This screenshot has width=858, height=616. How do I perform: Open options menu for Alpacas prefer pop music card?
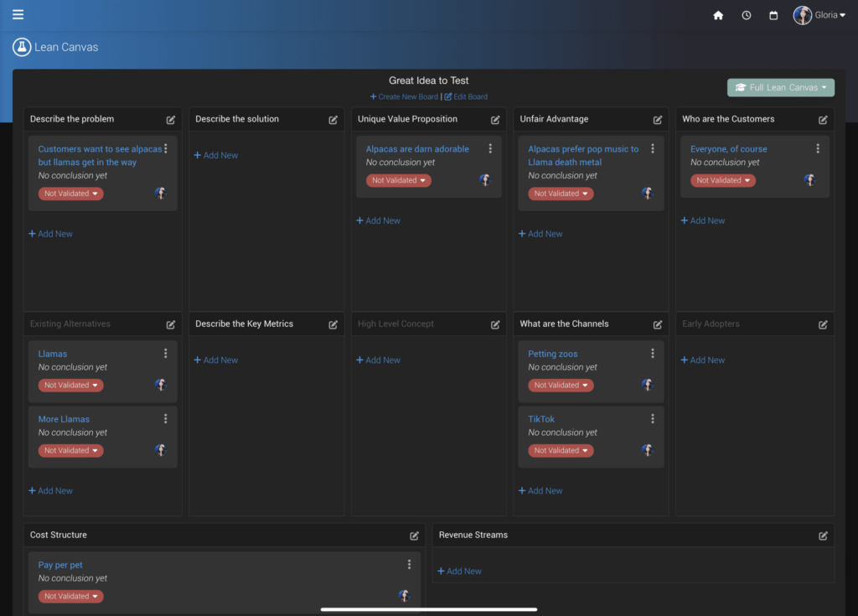click(652, 148)
